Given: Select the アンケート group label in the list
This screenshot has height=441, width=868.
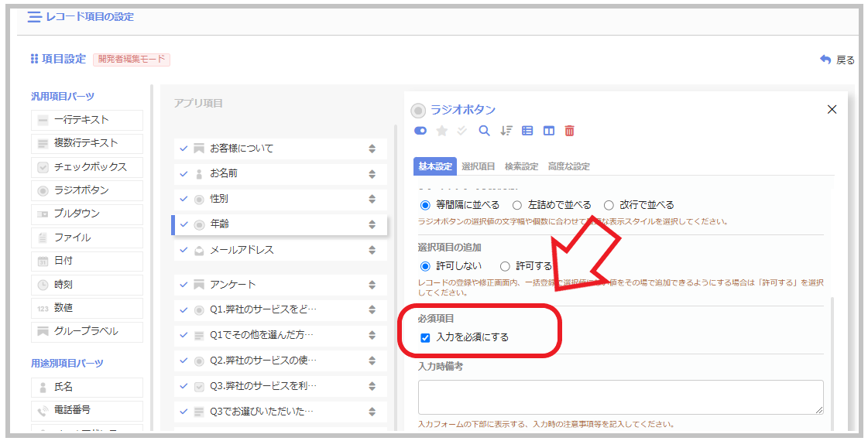Looking at the screenshot, I should click(232, 285).
